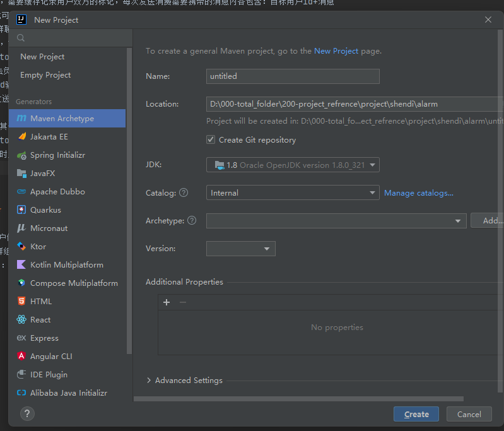Select the Micronaut generator entry
Screen dimensions: 504x431
(67, 228)
